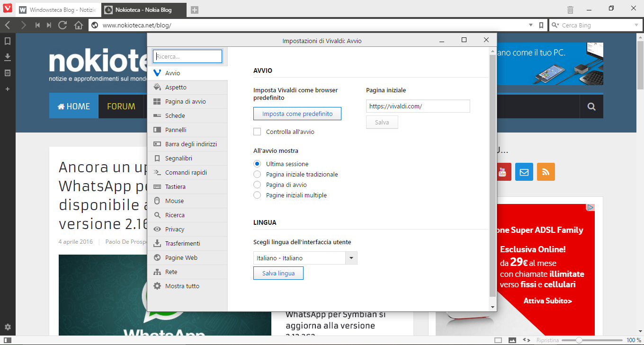The image size is (644, 345).
Task: Open Ricerca settings section
Action: point(188,215)
